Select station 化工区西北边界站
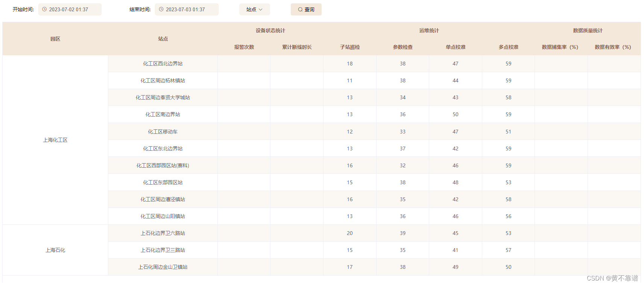The width and height of the screenshot is (644, 285). [x=163, y=64]
